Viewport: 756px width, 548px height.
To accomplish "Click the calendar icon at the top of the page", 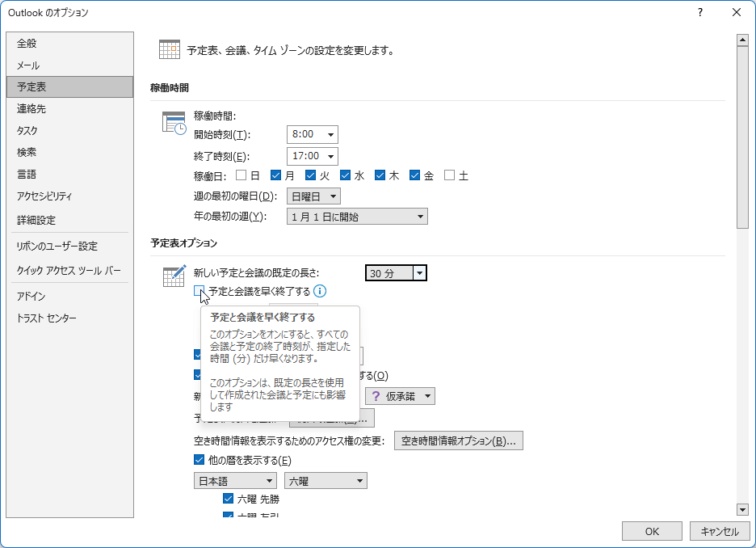I will point(169,48).
